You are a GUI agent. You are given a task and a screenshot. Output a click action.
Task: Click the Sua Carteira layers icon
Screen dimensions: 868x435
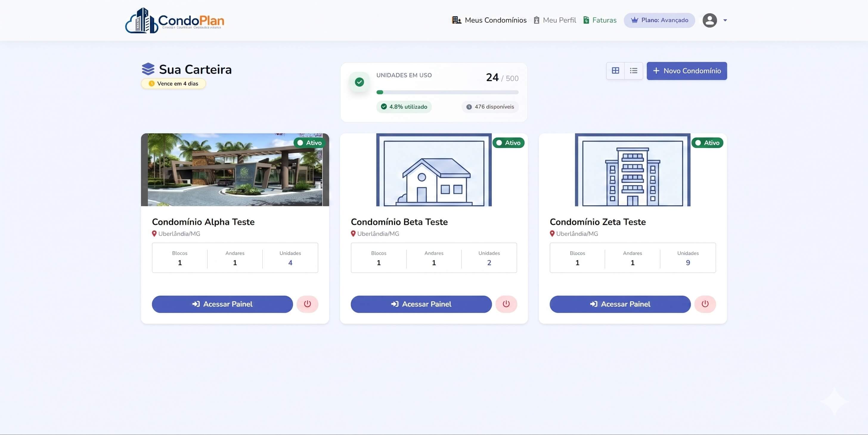click(148, 69)
